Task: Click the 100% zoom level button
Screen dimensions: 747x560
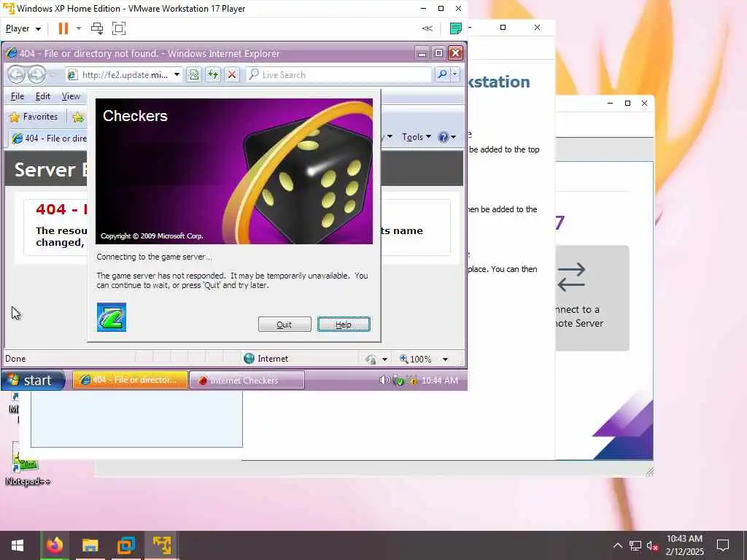Action: click(415, 359)
